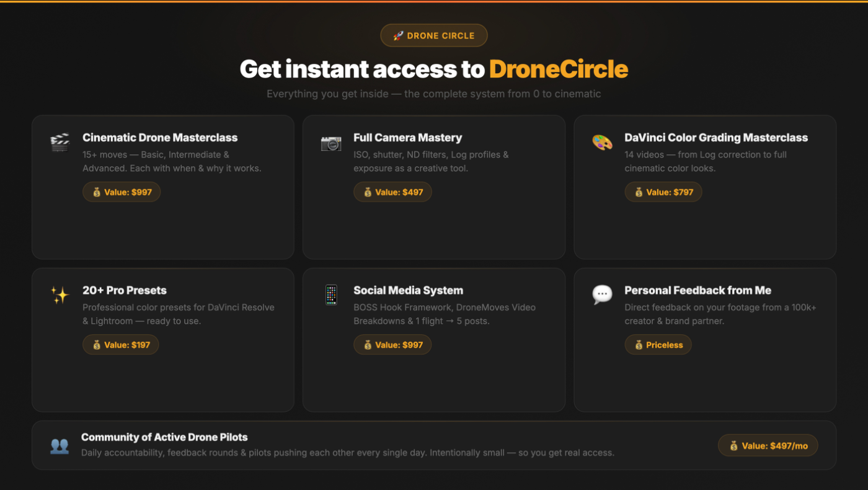Select the Social Media System title
868x490 pixels.
coord(409,290)
